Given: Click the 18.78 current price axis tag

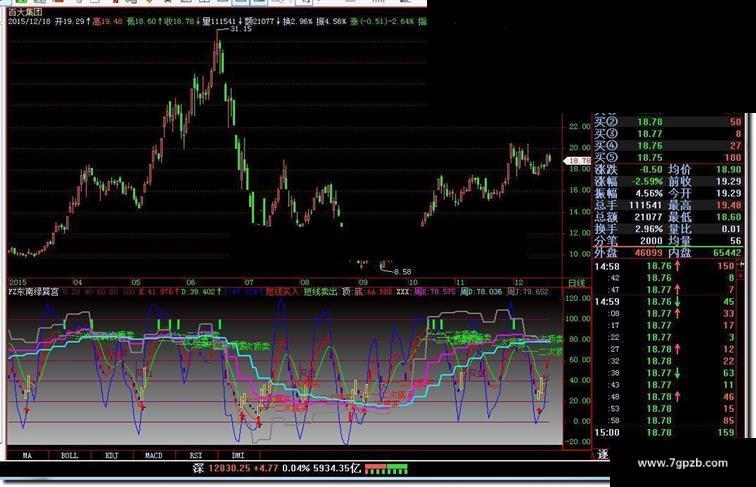Looking at the screenshot, I should (578, 161).
